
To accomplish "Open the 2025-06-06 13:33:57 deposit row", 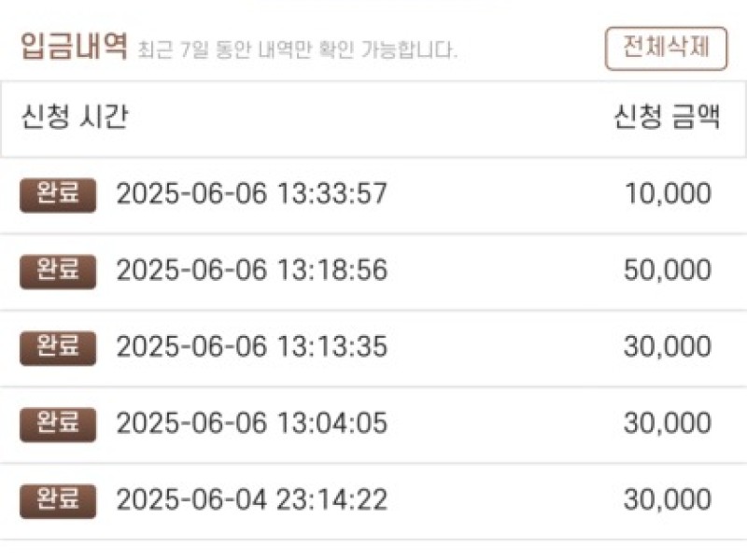I will (x=373, y=195).
